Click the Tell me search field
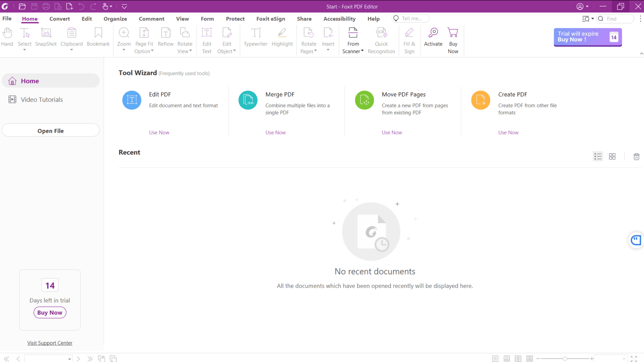 411,18
